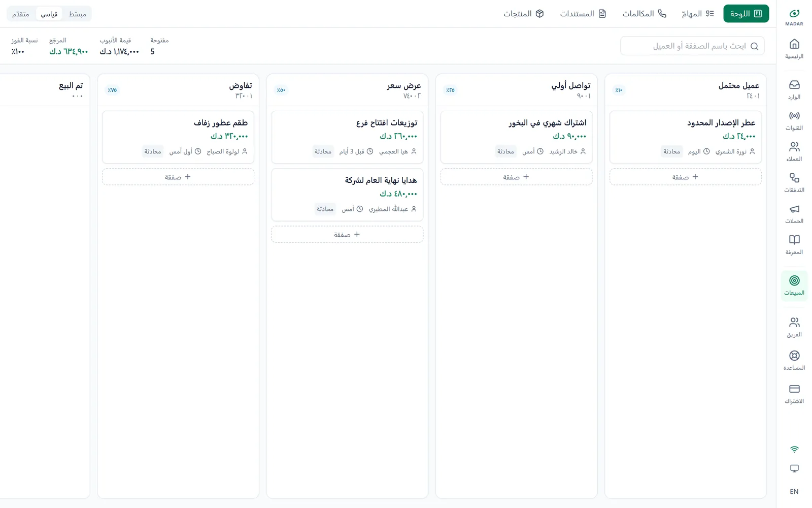Click المرجّح weighted value stat
812x508 pixels.
point(69,46)
